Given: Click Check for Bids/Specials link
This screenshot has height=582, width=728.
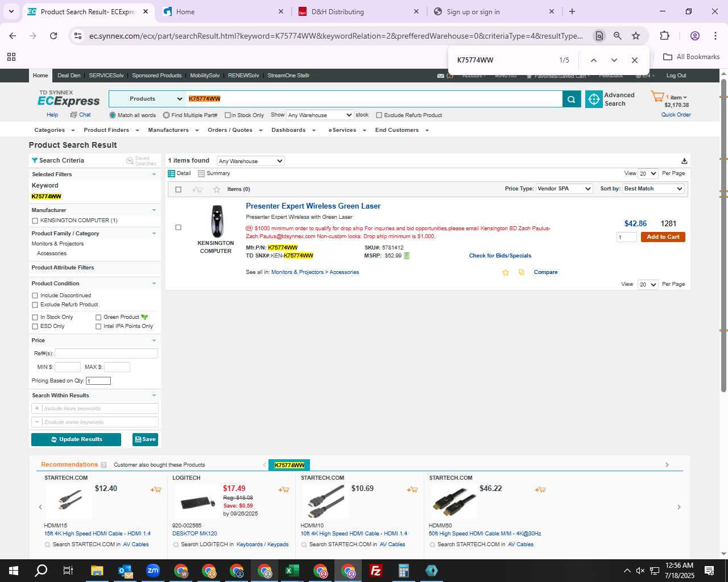Looking at the screenshot, I should point(500,256).
